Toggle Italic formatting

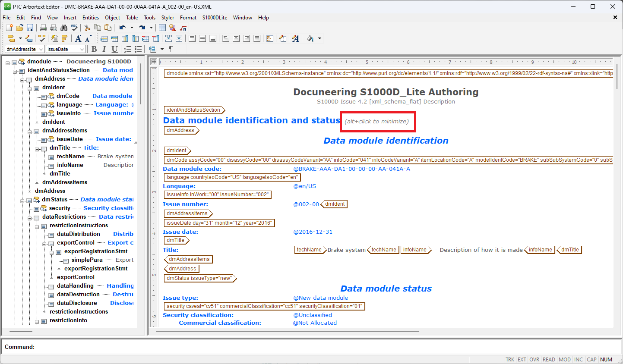click(x=104, y=49)
